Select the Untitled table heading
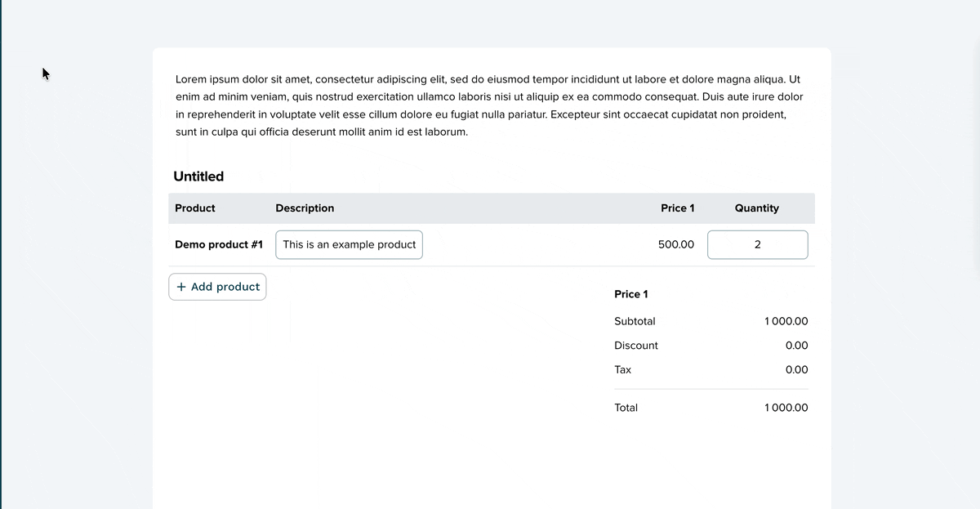The height and width of the screenshot is (509, 980). (x=198, y=176)
